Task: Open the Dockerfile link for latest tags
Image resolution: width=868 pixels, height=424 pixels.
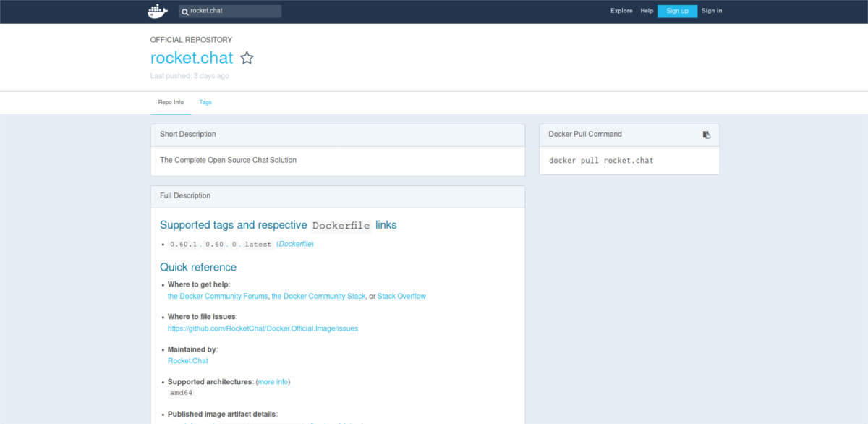Action: [x=296, y=245]
